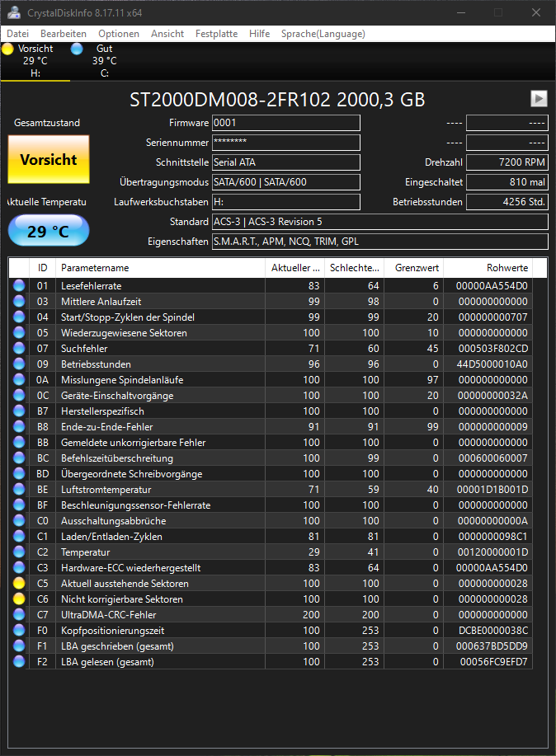
Task: Click the Standard field ACS-3 Revision 5
Action: pyautogui.click(x=380, y=222)
